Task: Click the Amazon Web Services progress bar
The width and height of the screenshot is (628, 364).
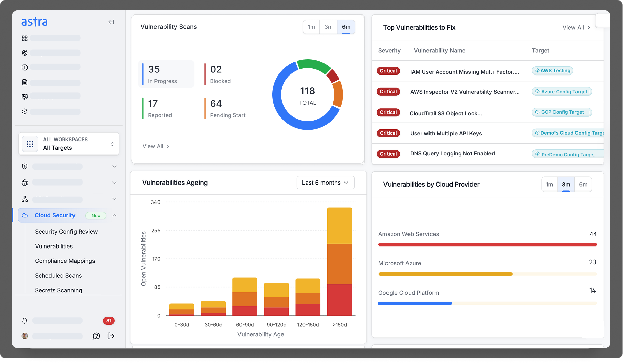Action: point(487,244)
